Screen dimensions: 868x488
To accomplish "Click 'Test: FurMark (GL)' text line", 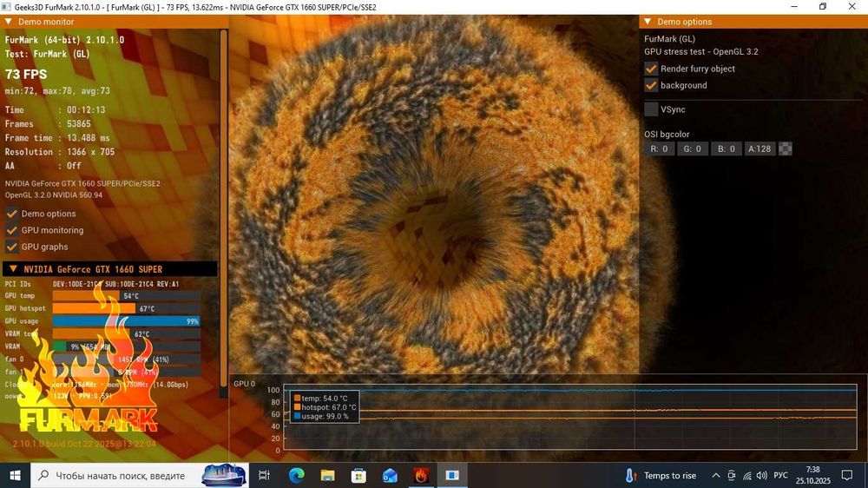I will [47, 54].
